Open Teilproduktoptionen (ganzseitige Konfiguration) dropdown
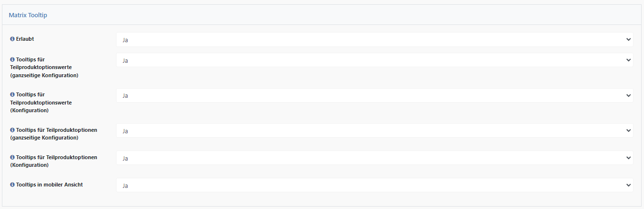The image size is (644, 209). point(375,130)
